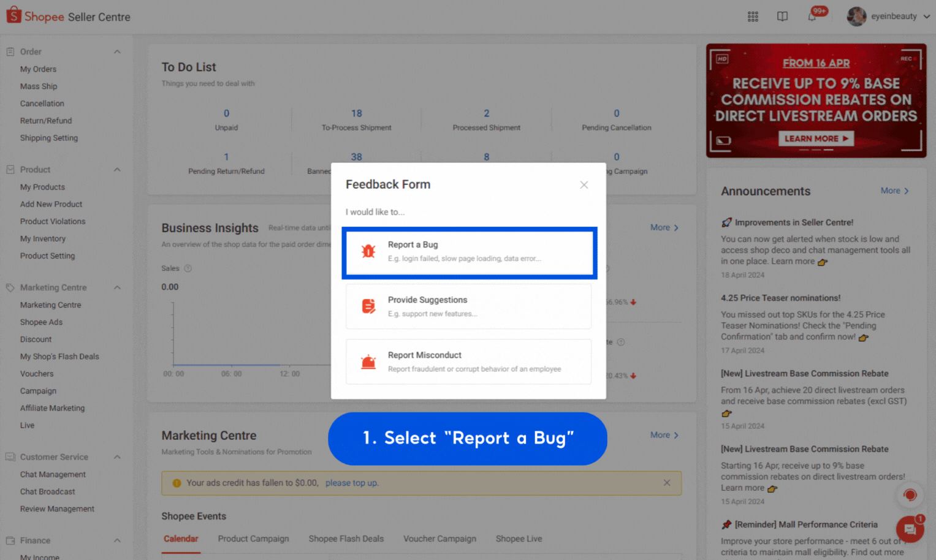The image size is (936, 560).
Task: Click the "please top up" link
Action: [351, 483]
